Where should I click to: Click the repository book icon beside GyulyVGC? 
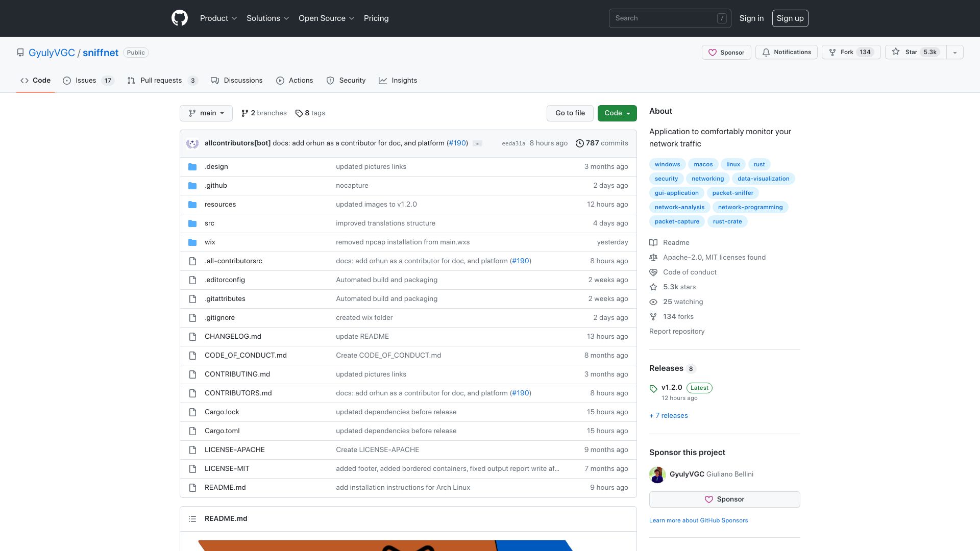click(20, 53)
